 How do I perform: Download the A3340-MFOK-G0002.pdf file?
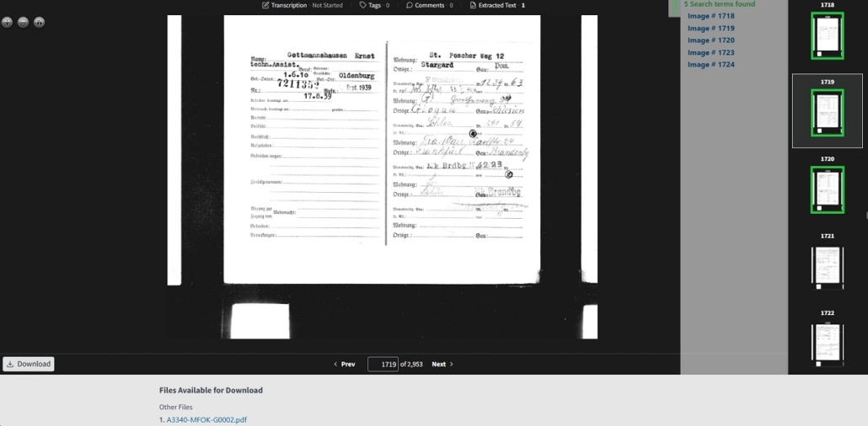[x=206, y=419]
